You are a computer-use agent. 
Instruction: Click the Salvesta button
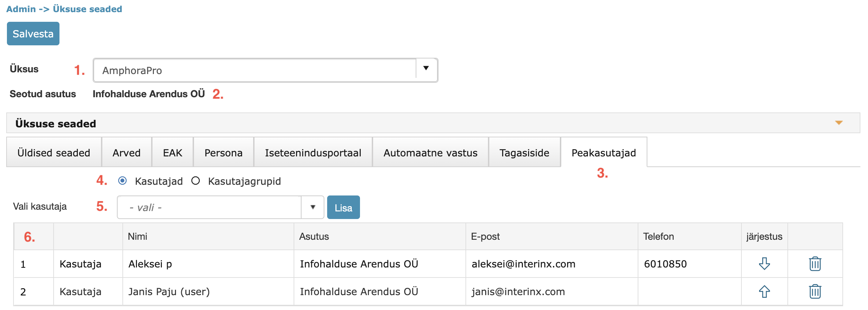(x=33, y=34)
